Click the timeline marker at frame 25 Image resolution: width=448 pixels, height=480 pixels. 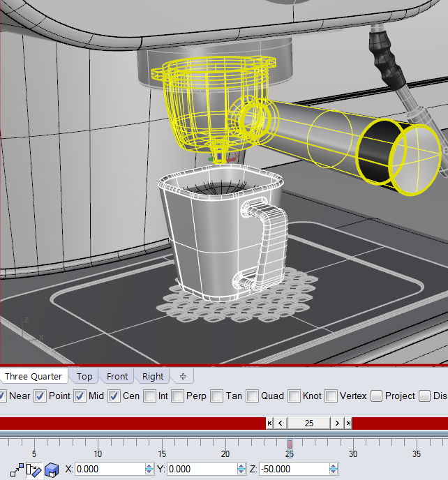pyautogui.click(x=290, y=444)
